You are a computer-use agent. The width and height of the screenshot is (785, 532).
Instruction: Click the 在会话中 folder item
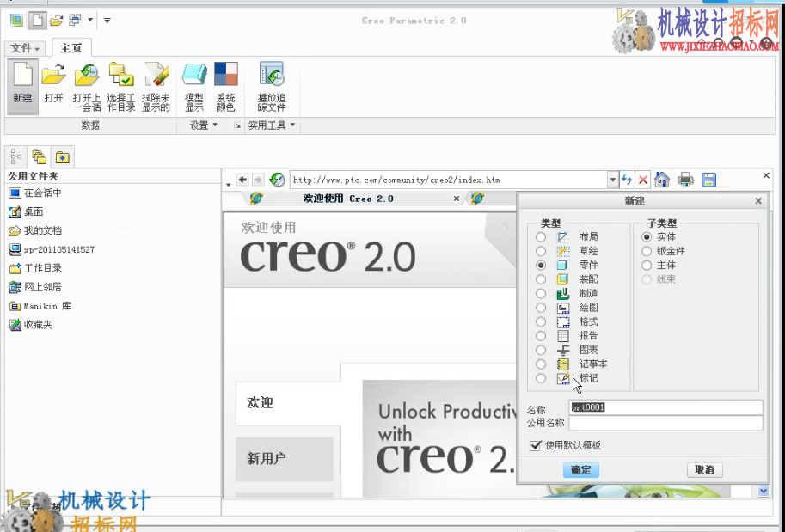(x=35, y=193)
